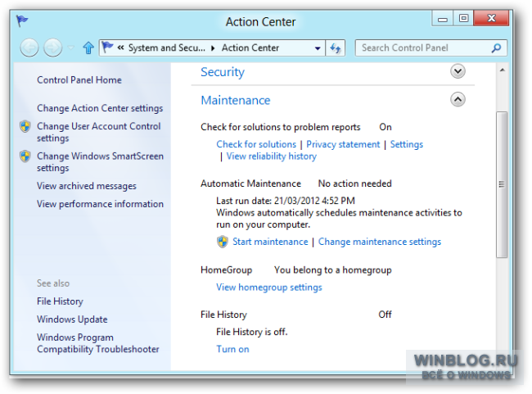Expand the Security section chevron
Image resolution: width=532 pixels, height=394 pixels.
pyautogui.click(x=458, y=71)
